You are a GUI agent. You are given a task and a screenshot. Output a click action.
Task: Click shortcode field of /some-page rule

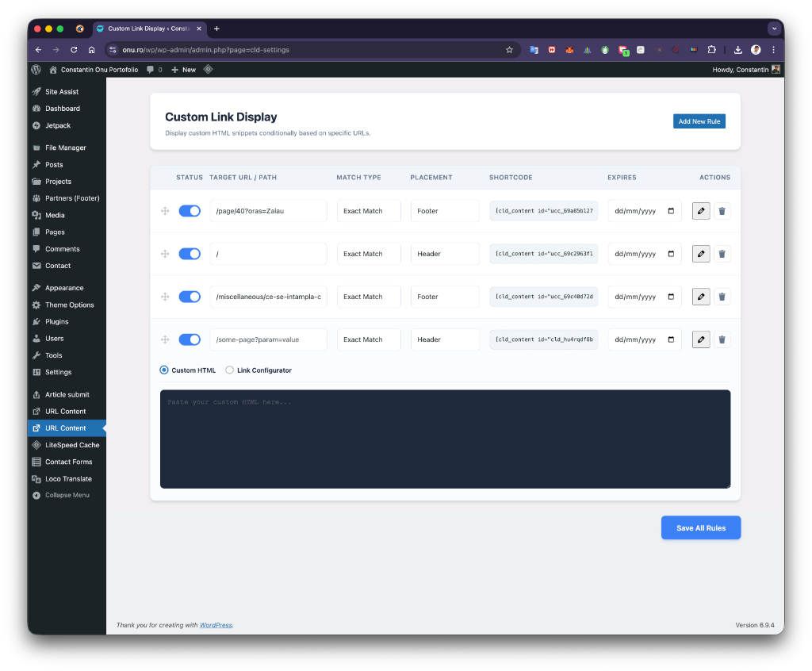544,340
